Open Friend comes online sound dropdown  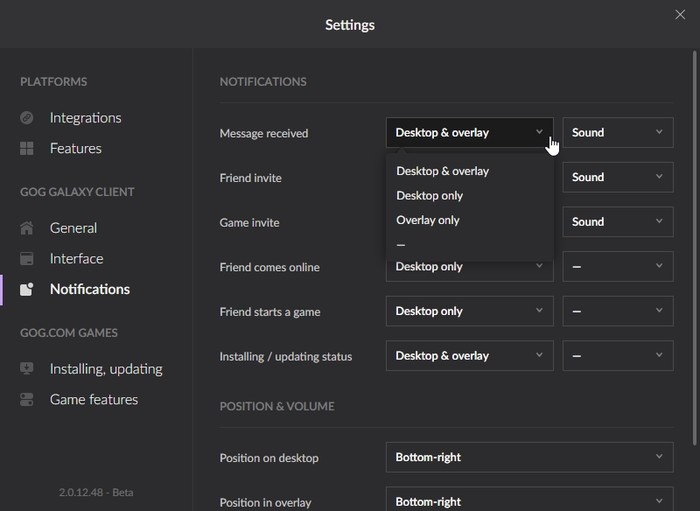[618, 266]
